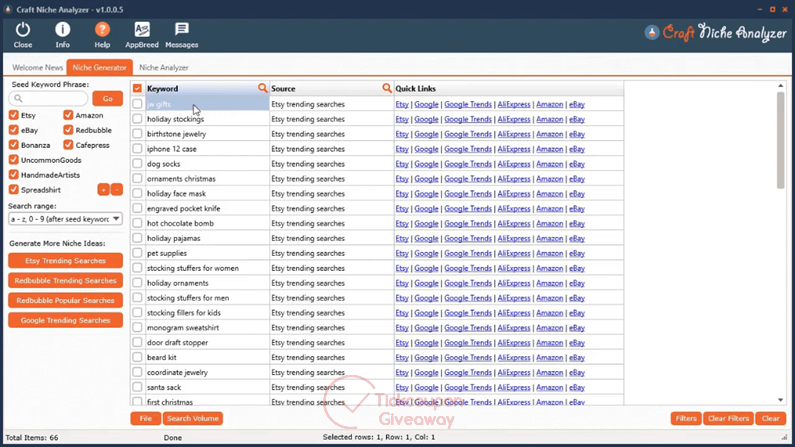Click the scroll down arrow of the table
Screen dimensions: 795x447
[780, 400]
